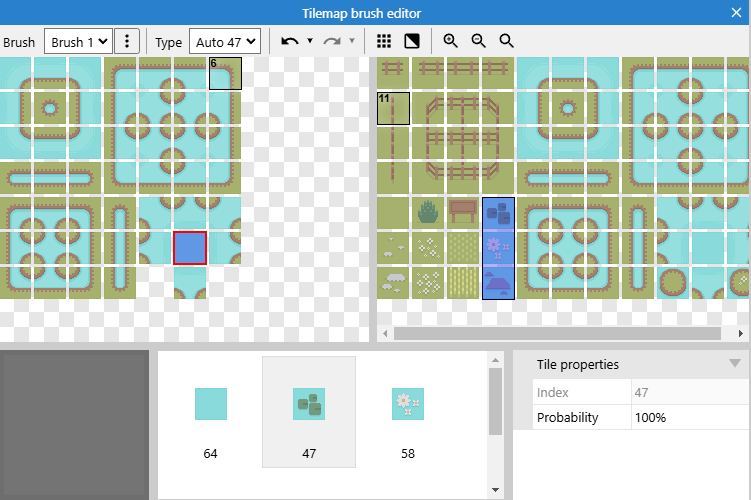Click the reset zoom magnifier icon
751x500 pixels.
coord(507,41)
